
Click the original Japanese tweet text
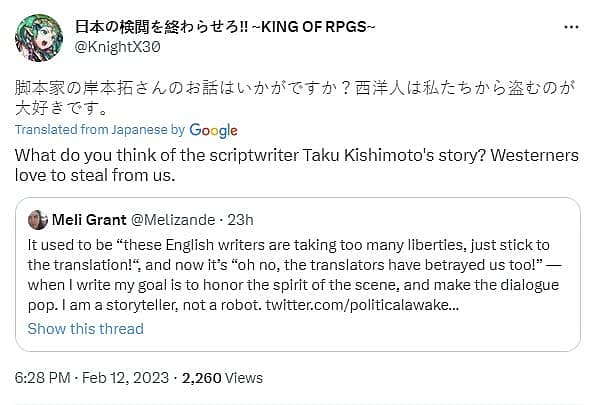point(295,98)
